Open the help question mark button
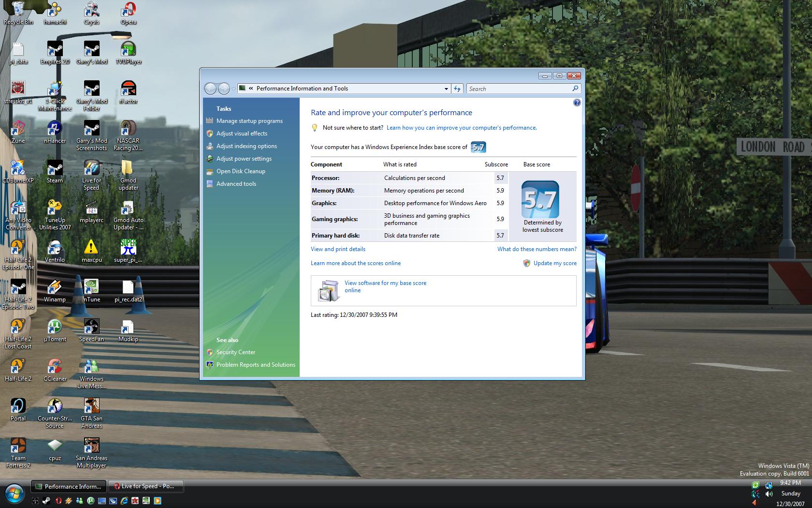Viewport: 812px width, 508px height. pyautogui.click(x=577, y=103)
